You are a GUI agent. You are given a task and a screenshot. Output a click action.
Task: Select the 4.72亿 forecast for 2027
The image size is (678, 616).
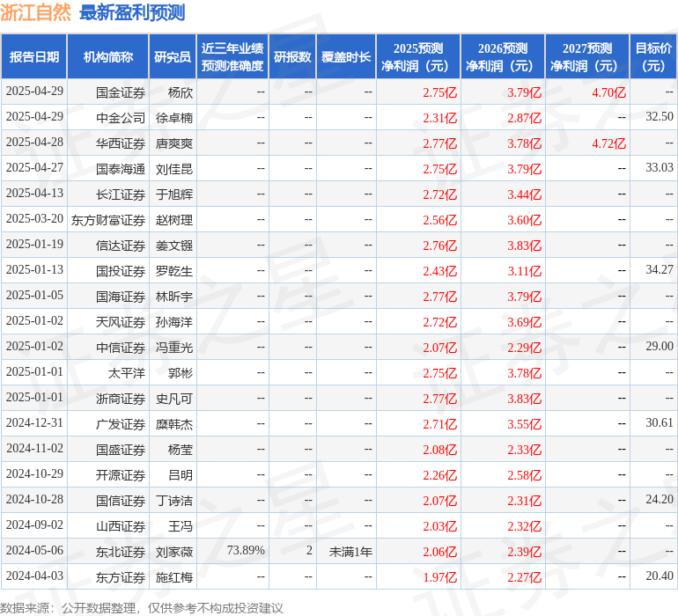[x=608, y=143]
